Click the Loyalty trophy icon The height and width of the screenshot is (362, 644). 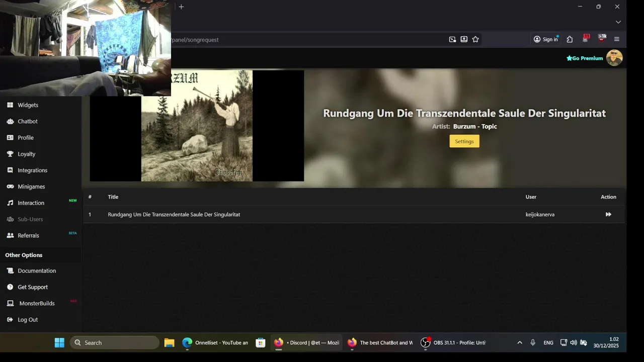10,154
